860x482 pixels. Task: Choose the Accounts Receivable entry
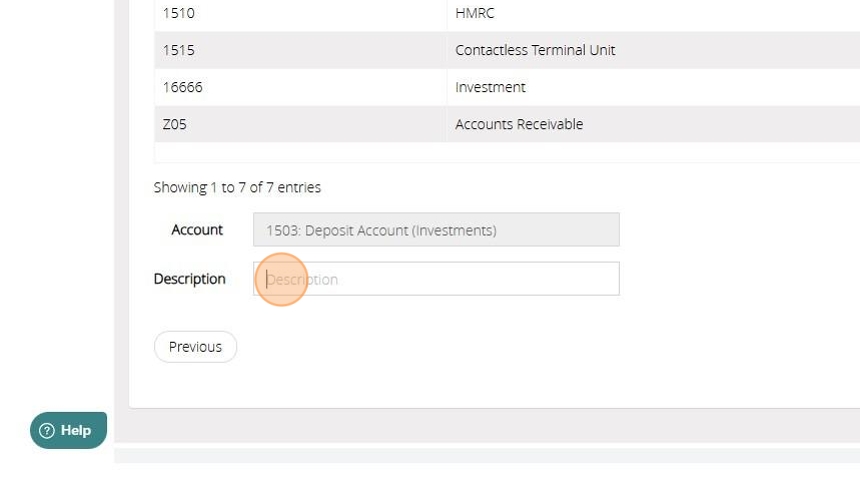519,124
